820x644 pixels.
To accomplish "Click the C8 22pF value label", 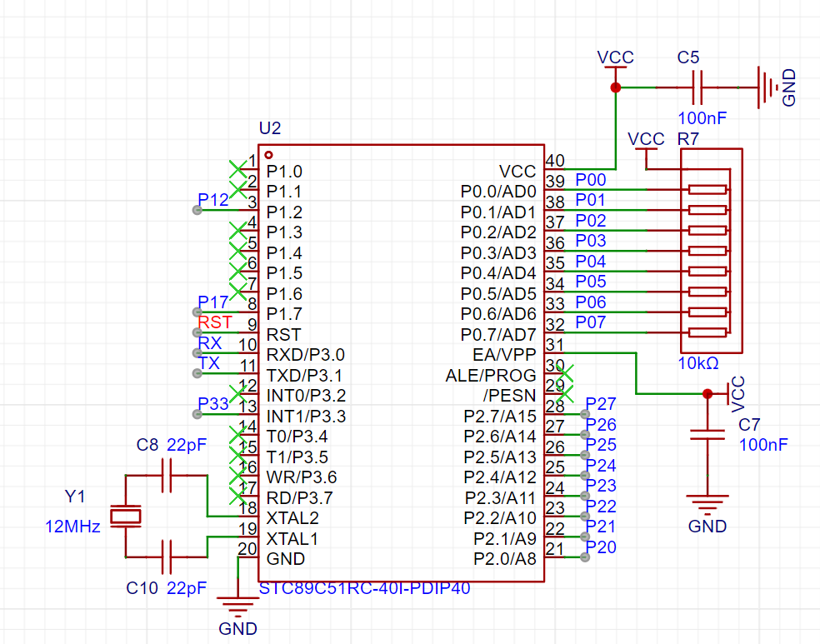I will tap(187, 445).
